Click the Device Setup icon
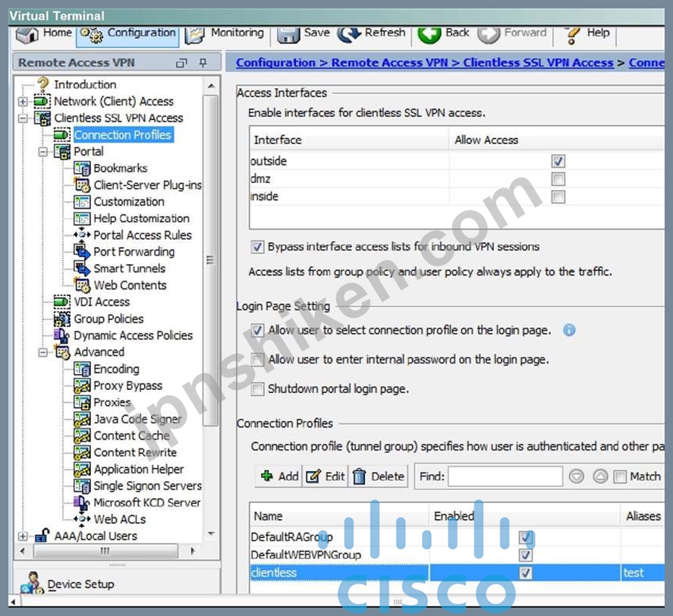673x616 pixels. [32, 583]
